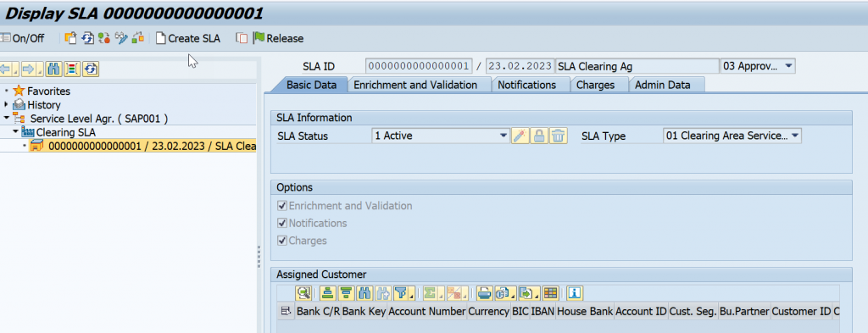Image resolution: width=868 pixels, height=333 pixels.
Task: Click the green-red circles switch icon
Action: pos(104,38)
